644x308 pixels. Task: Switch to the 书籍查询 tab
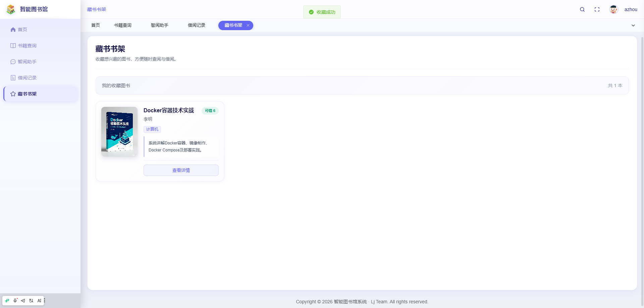[x=123, y=25]
